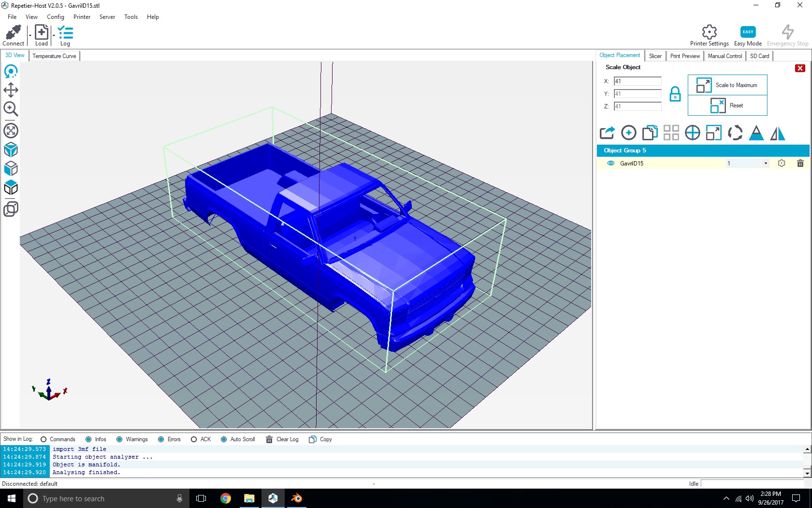
Task: Click the scale Reset button
Action: (x=727, y=105)
